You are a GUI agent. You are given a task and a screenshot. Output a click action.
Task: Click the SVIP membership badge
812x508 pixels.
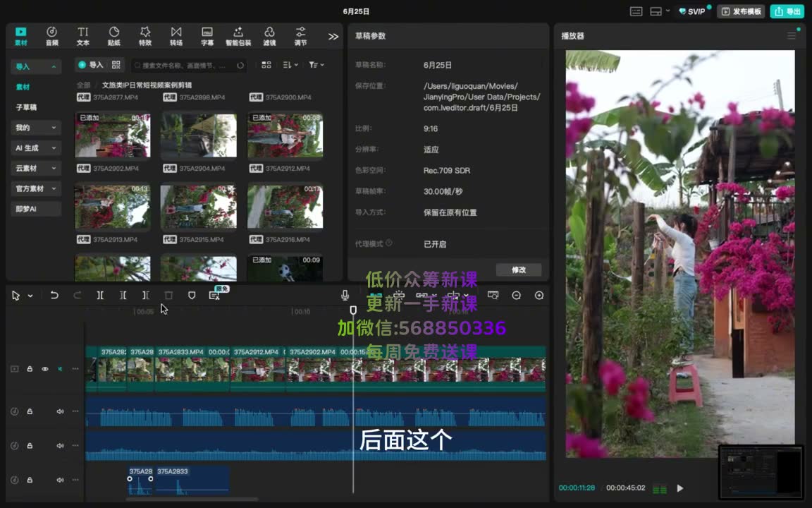693,11
